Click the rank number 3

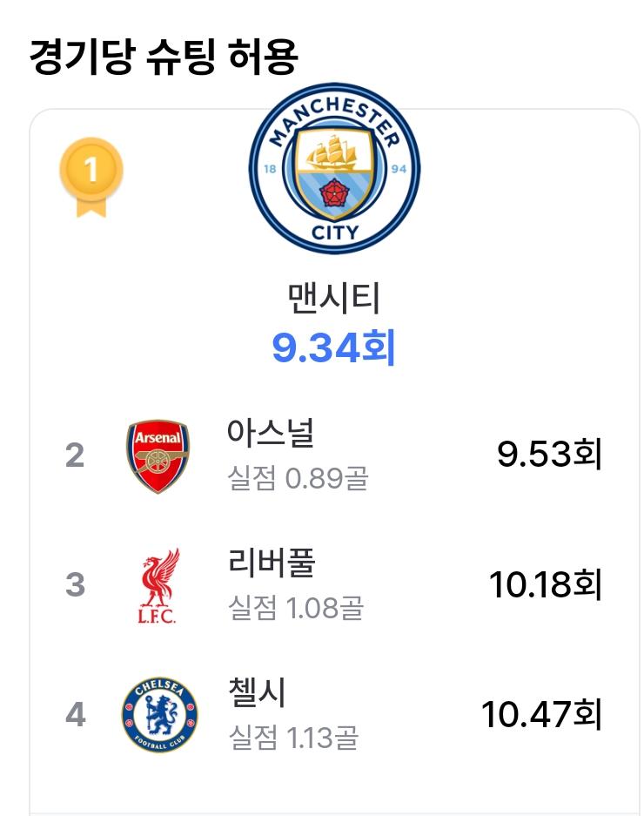[x=76, y=584]
